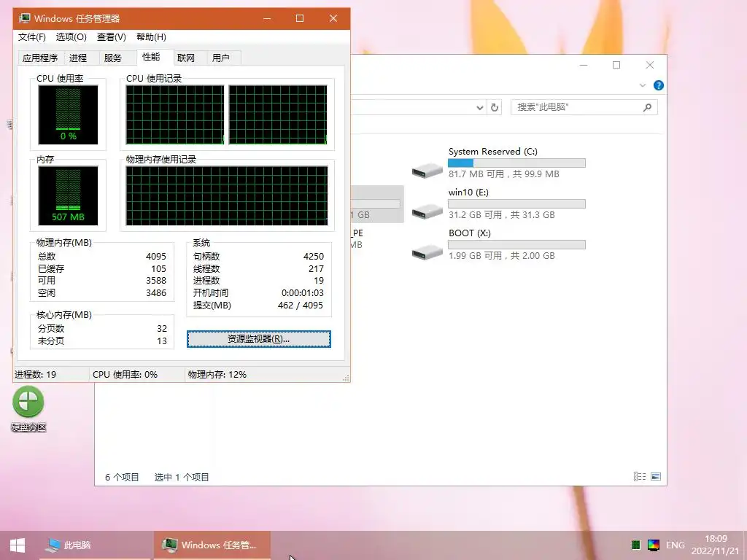Viewport: 747px width, 560px height.
Task: Click the 内存 gauge showing 507 MB
Action: 68,195
